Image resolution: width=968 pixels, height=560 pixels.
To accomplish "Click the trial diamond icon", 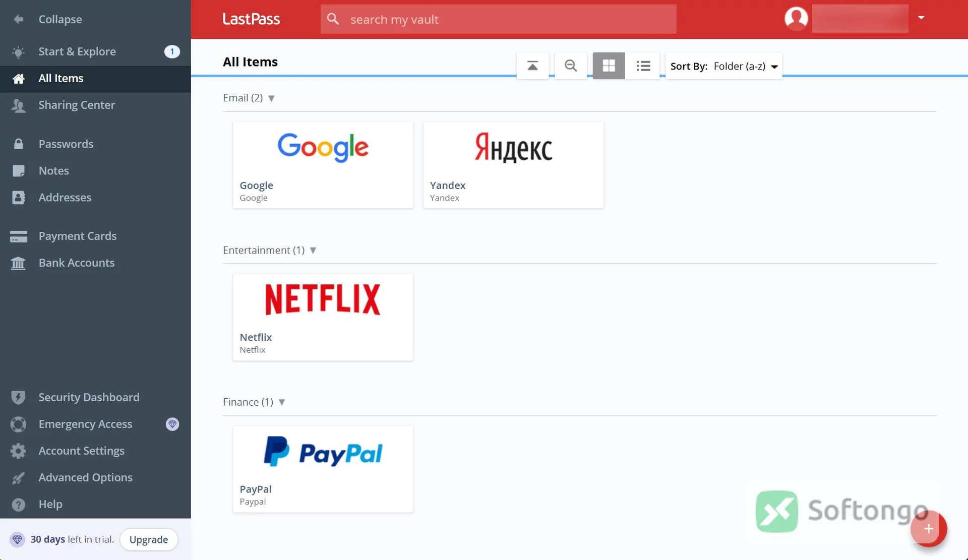I will tap(17, 539).
